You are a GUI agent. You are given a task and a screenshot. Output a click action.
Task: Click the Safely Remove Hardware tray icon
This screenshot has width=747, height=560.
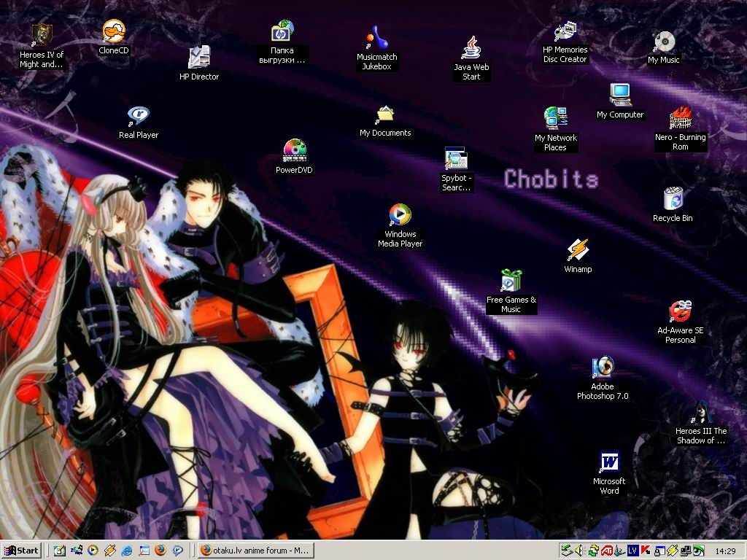566,551
